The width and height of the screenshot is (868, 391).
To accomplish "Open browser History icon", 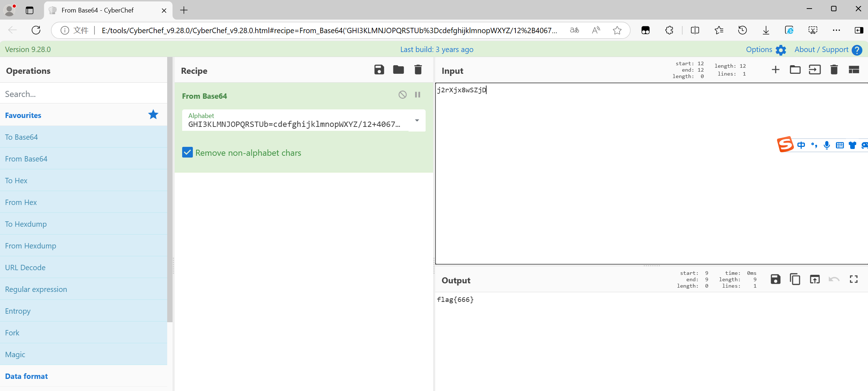I will [742, 30].
